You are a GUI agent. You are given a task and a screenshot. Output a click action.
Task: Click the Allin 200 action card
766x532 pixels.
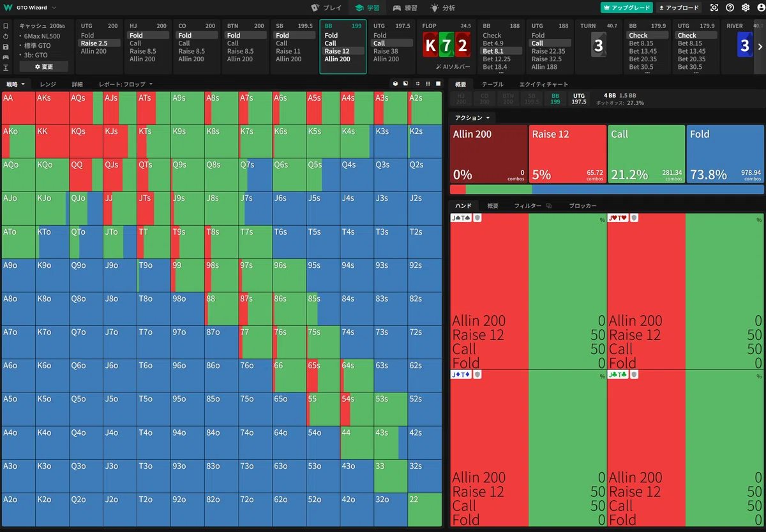(489, 154)
